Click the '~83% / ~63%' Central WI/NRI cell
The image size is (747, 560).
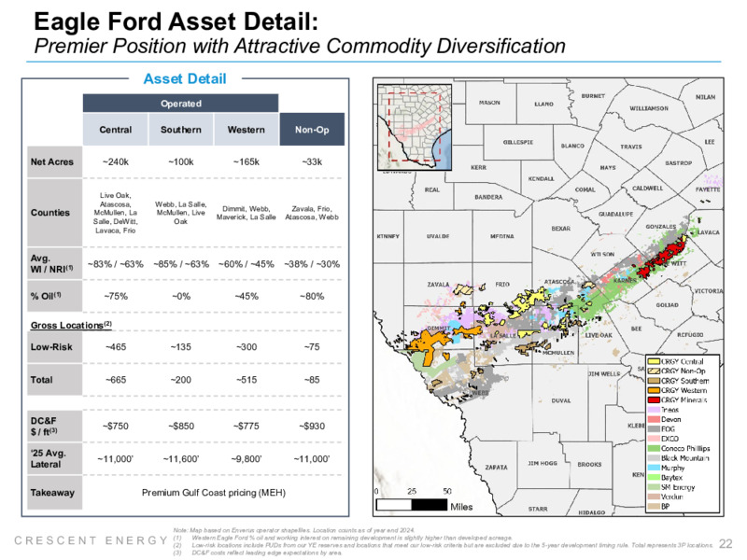tap(115, 264)
